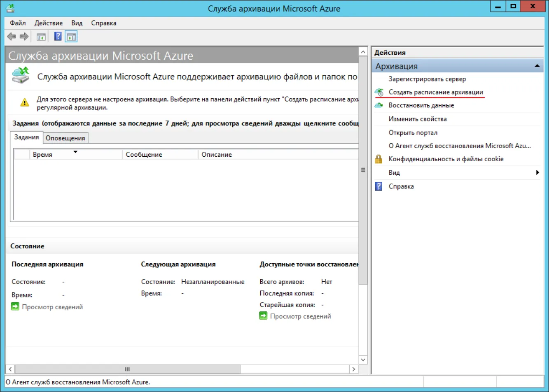Click the vertical scrollbar thumb
Screen dimensions: 549x392
(363, 170)
